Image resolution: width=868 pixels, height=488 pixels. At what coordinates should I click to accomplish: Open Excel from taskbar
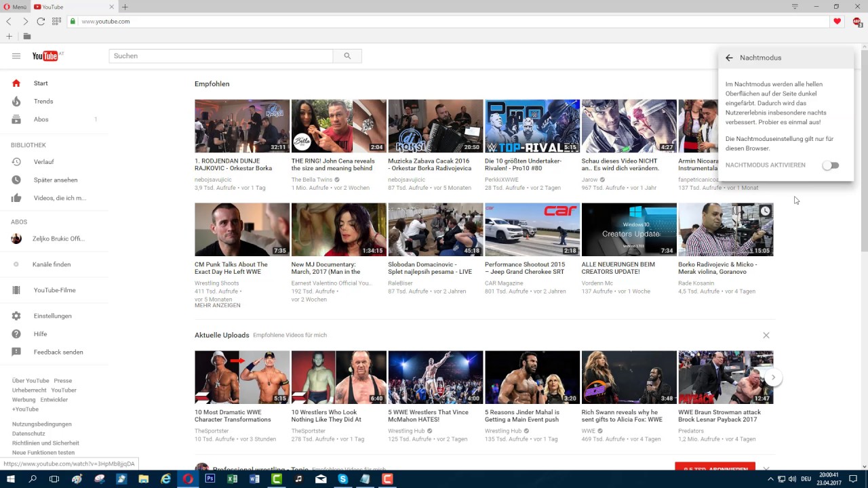click(232, 479)
